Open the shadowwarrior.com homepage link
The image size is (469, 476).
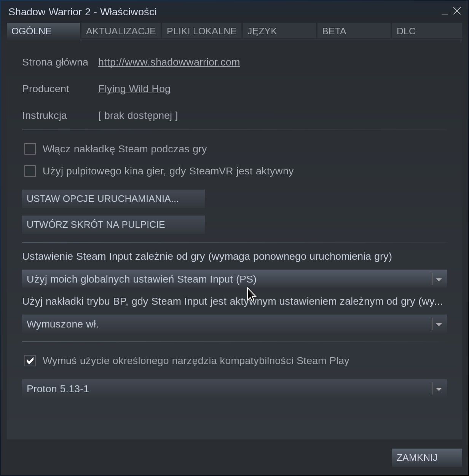tap(169, 62)
